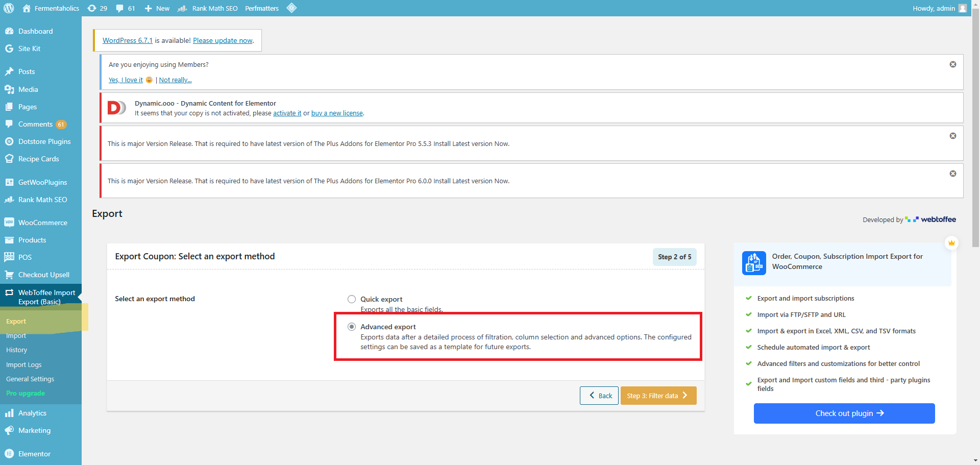The width and height of the screenshot is (980, 465).
Task: Open History submenu item
Action: (x=16, y=350)
